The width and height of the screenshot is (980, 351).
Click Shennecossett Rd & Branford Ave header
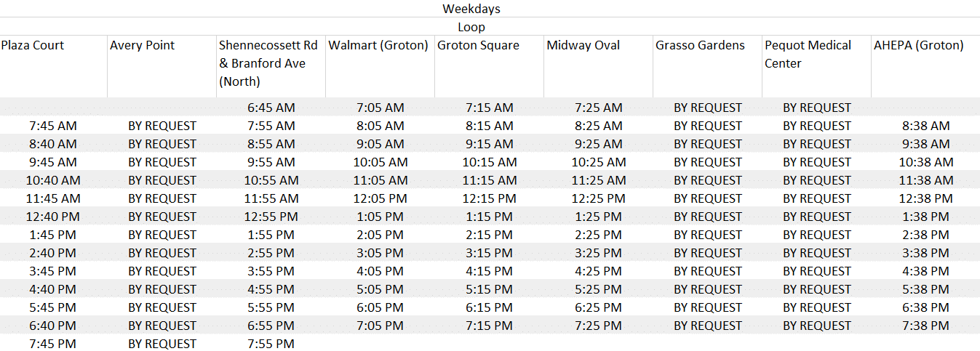tap(269, 63)
